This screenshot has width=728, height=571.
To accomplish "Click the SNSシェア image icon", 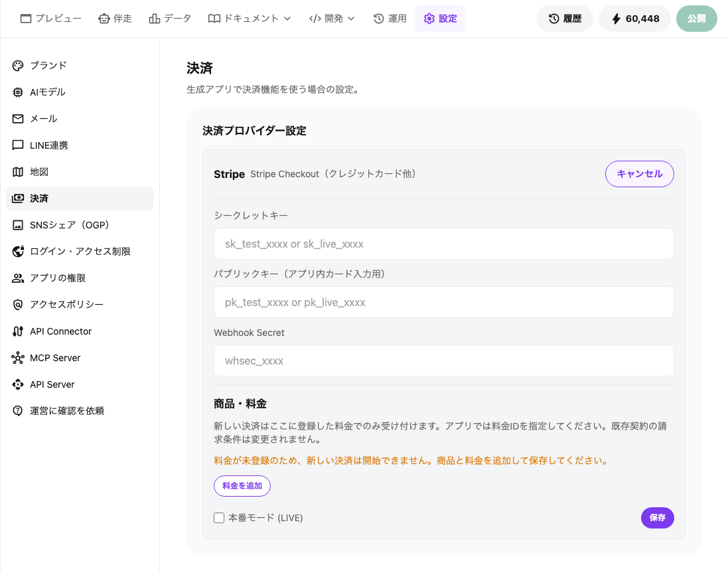I will click(18, 225).
